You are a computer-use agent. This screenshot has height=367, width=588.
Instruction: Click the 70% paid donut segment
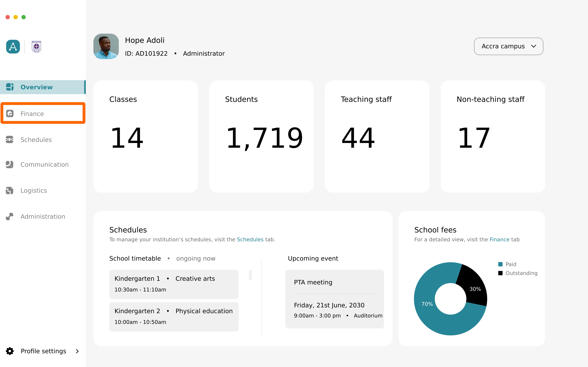click(427, 304)
